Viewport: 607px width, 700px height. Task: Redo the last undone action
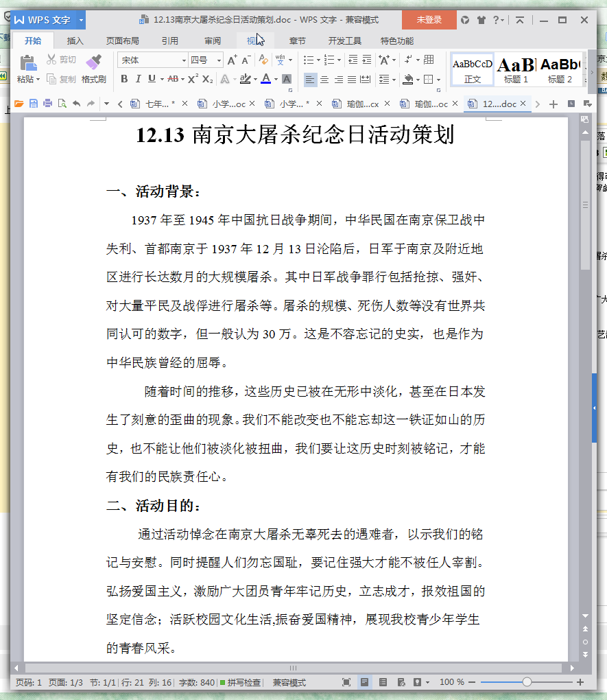pyautogui.click(x=91, y=104)
